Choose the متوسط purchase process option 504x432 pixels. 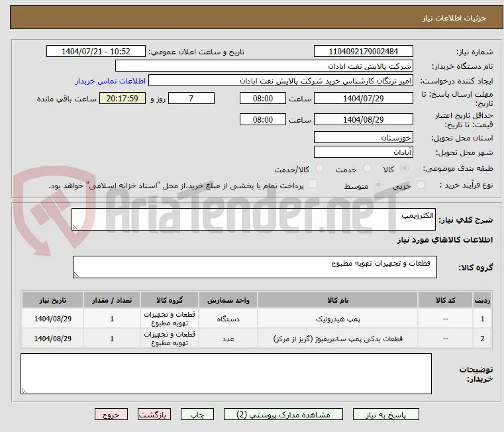pyautogui.click(x=379, y=185)
